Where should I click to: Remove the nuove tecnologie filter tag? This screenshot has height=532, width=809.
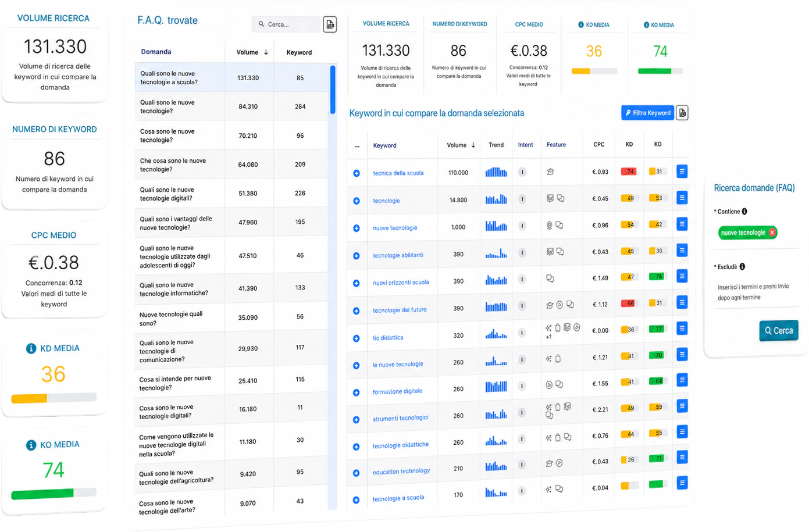(772, 233)
